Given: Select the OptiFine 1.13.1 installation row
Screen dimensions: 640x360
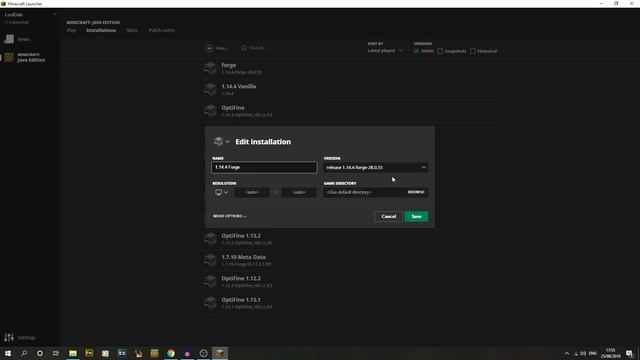Looking at the screenshot, I should point(350,302).
